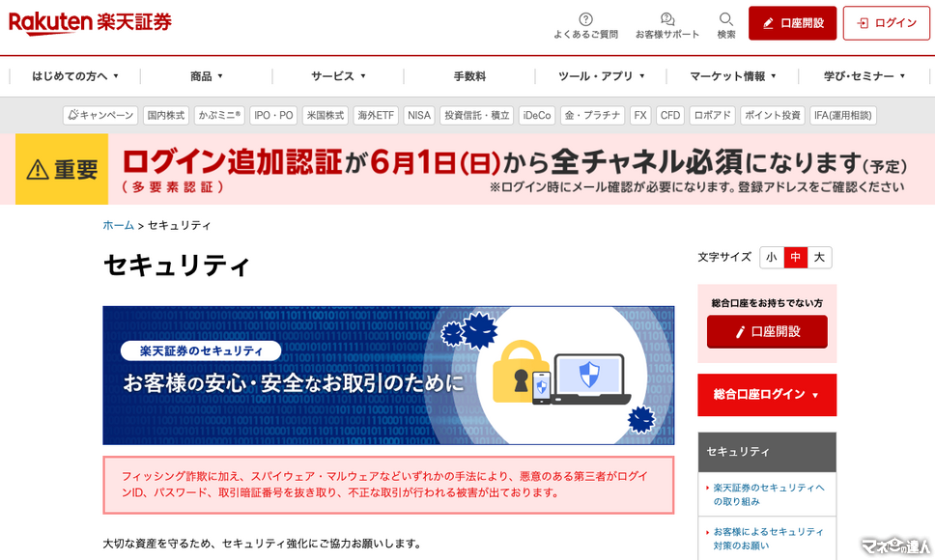Click 大切な資産を守るため paragraph text
935x560 pixels.
(263, 544)
